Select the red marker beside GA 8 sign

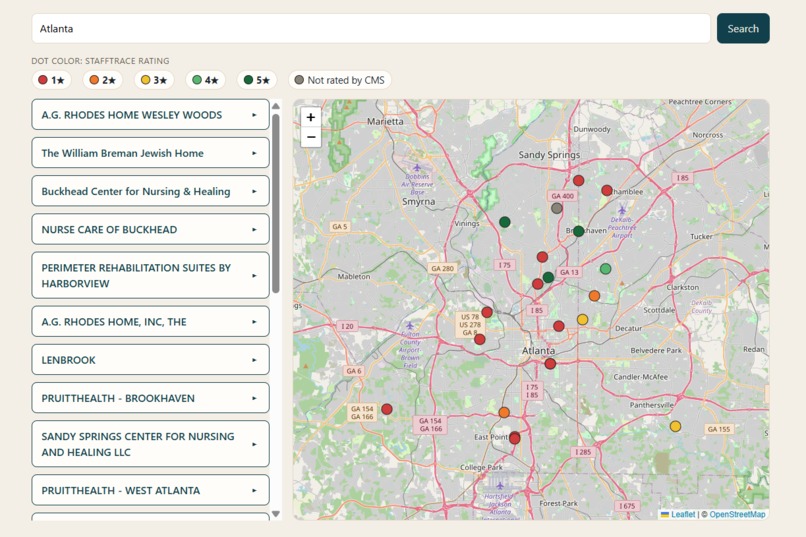coord(480,339)
